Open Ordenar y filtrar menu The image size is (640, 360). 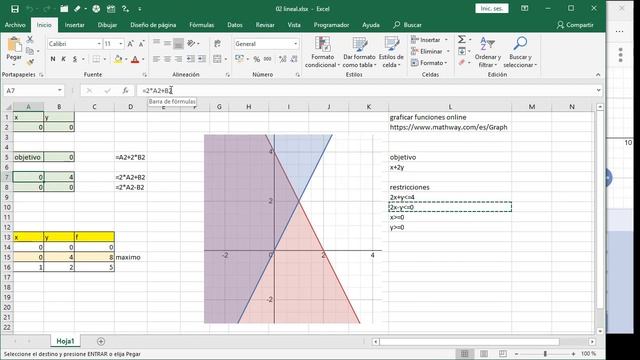(x=488, y=52)
